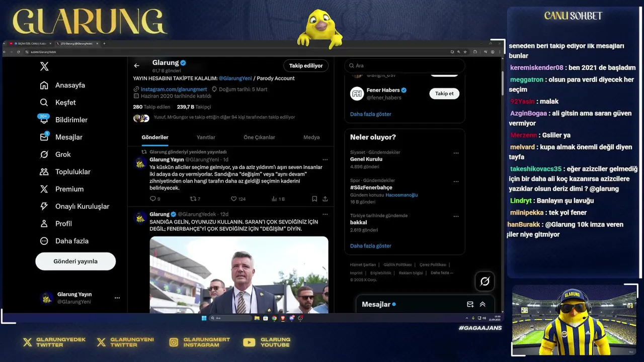Image resolution: width=644 pixels, height=362 pixels.
Task: Open Daha fazla circle icon
Action: pyautogui.click(x=44, y=241)
